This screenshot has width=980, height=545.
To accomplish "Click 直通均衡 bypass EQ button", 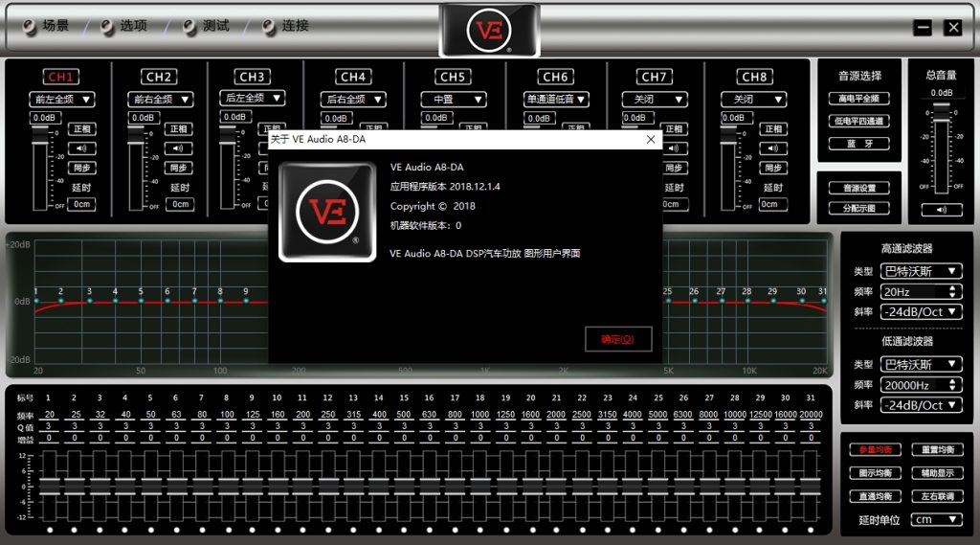I will tap(875, 496).
